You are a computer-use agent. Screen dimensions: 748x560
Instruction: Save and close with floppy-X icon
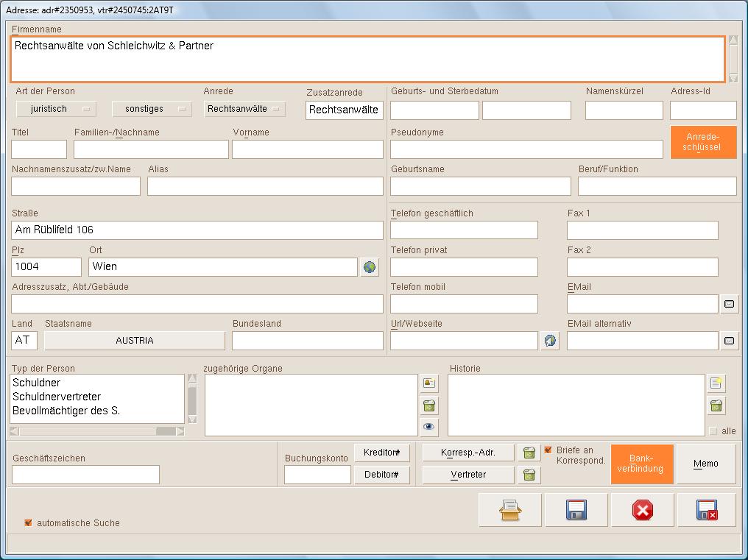tap(707, 511)
